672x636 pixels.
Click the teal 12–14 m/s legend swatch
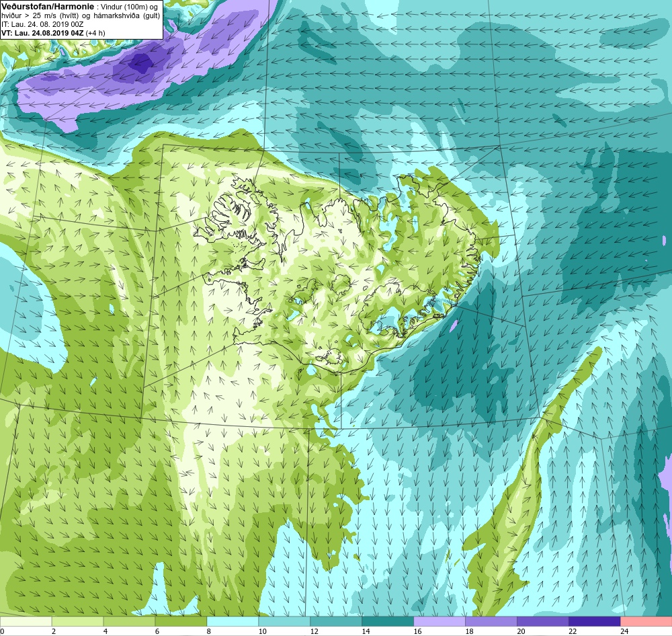tap(336, 621)
